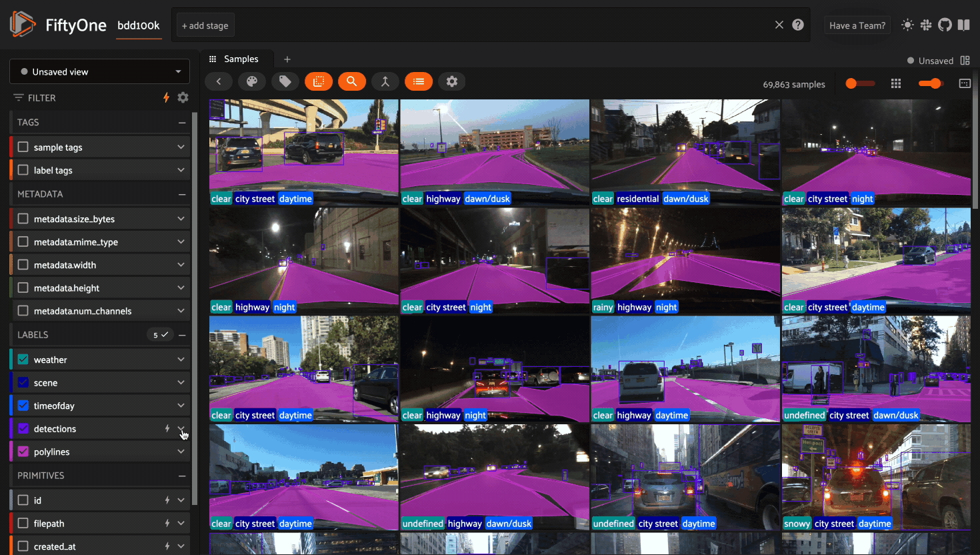Open the Unsaved view dropdown
The image size is (980, 555).
99,71
